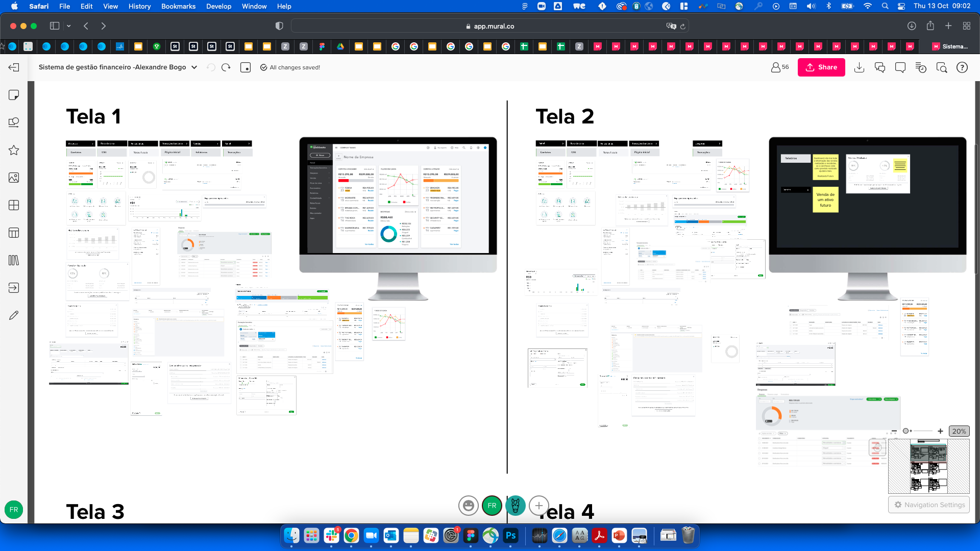Open the 56 members list
This screenshot has height=551, width=980.
pyautogui.click(x=780, y=67)
